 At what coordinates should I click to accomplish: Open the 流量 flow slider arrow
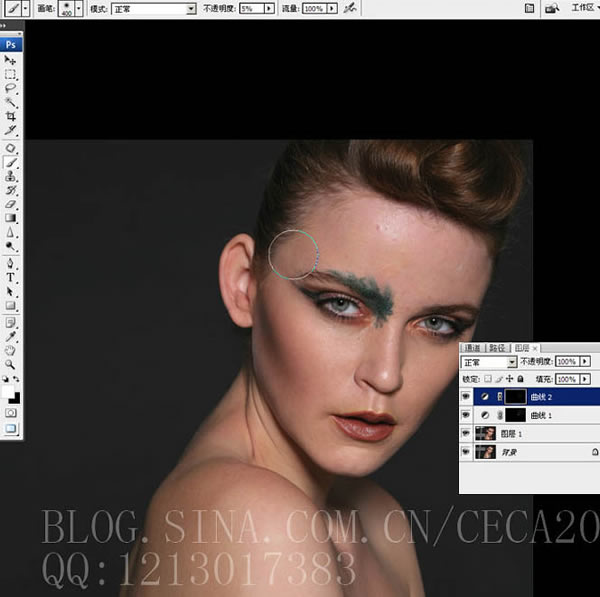[332, 8]
